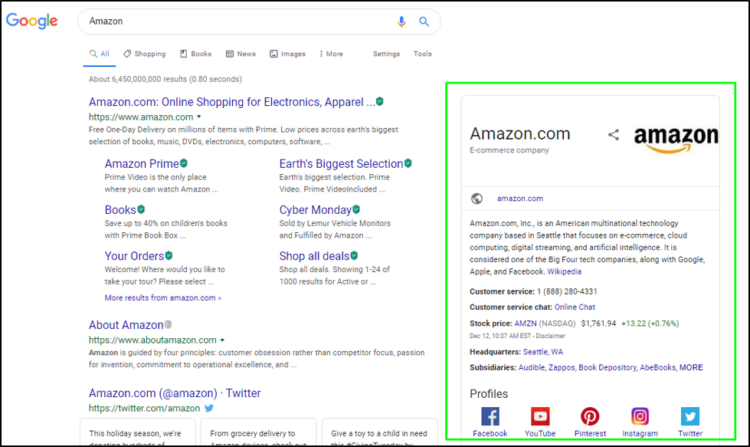Viewport: 750px width, 447px height.
Task: Open amazon.com website link in knowledge panel
Action: 520,198
